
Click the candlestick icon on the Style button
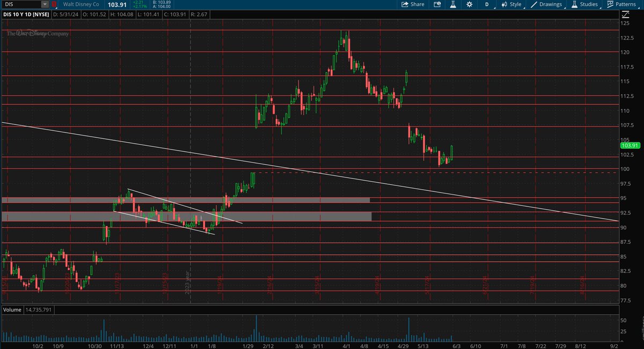(x=504, y=4)
